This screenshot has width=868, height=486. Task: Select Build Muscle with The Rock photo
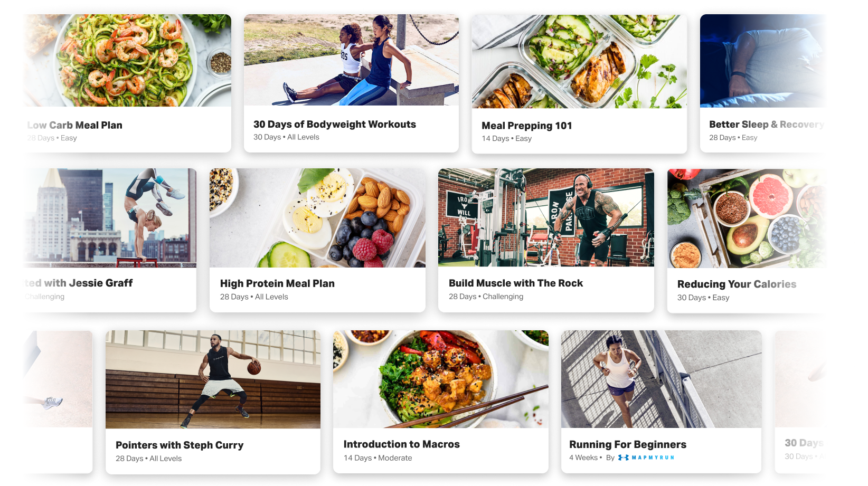[x=546, y=217]
